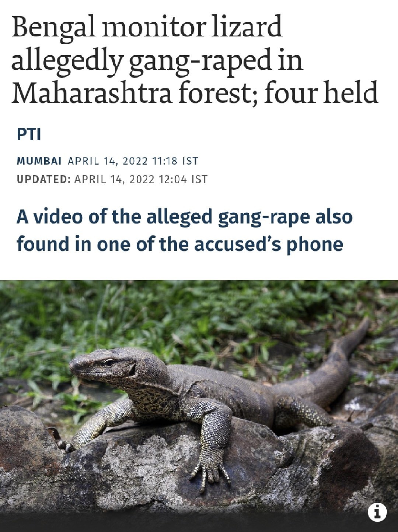Select the updated time 12:04 IST
398x532 pixels.
click(183, 180)
